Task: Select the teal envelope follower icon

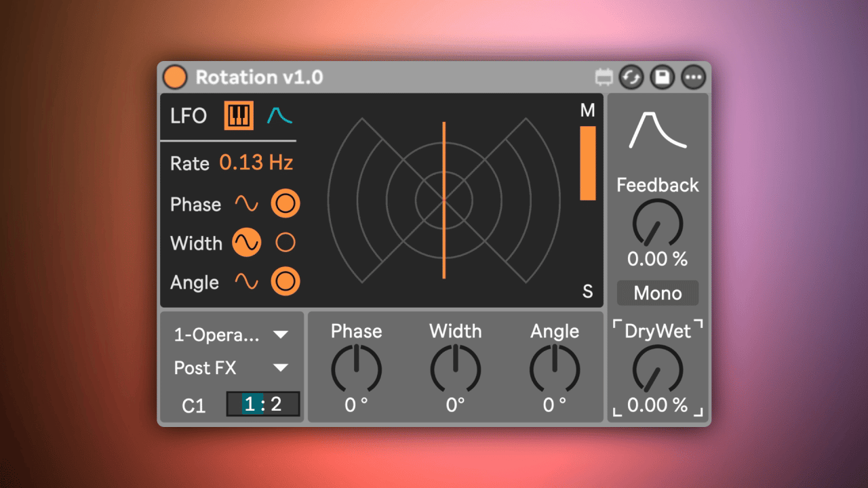Action: point(279,116)
